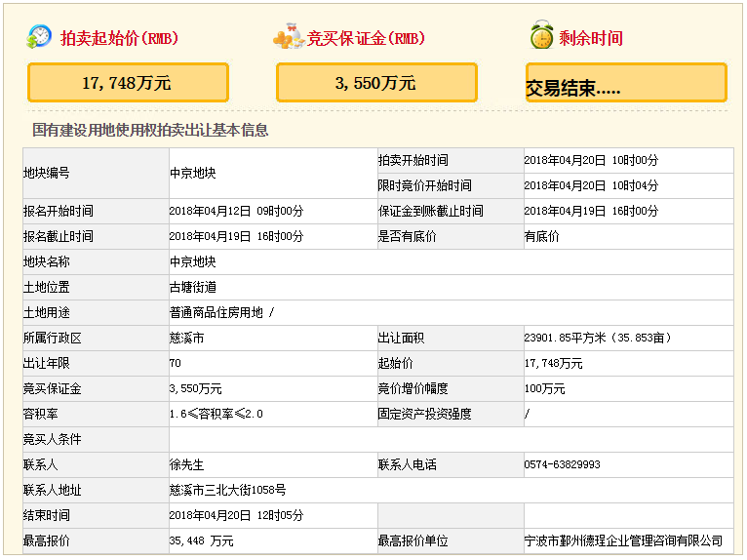Viewport: 747px width, 560px height.
Task: Click the 17,748万元 starting price box
Action: click(128, 83)
